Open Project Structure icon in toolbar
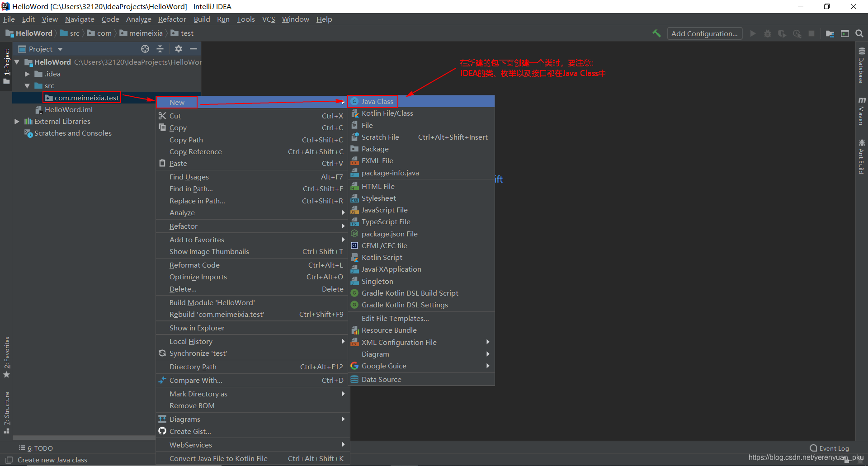This screenshot has height=466, width=868. coord(830,33)
